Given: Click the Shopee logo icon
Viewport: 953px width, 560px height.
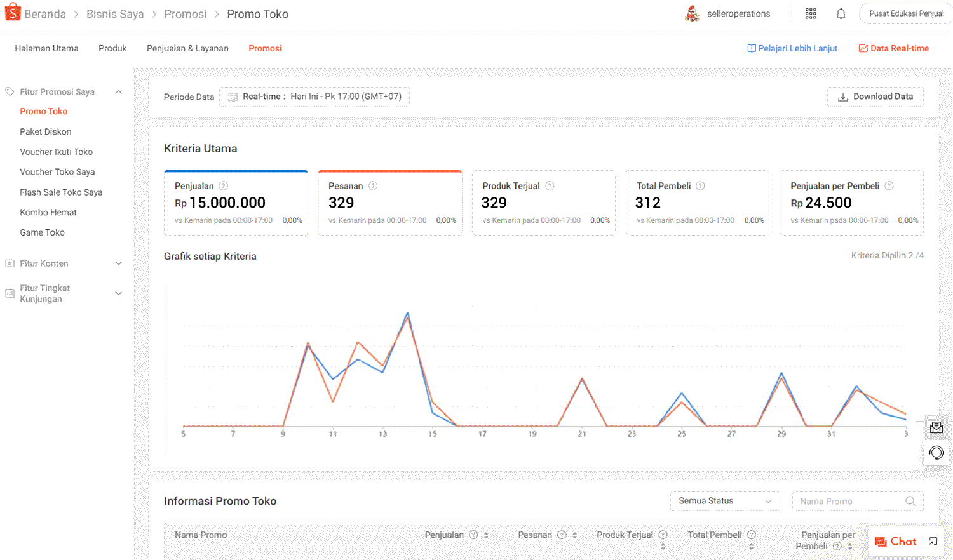Looking at the screenshot, I should coord(12,13).
